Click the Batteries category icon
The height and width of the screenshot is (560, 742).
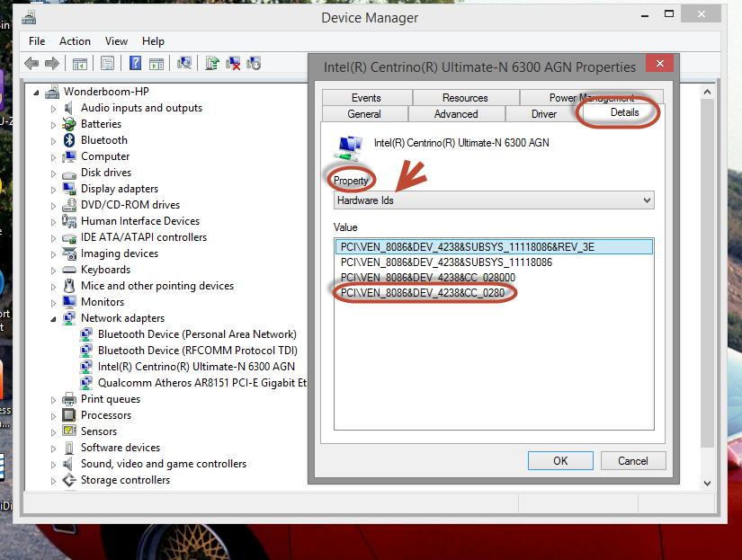69,124
